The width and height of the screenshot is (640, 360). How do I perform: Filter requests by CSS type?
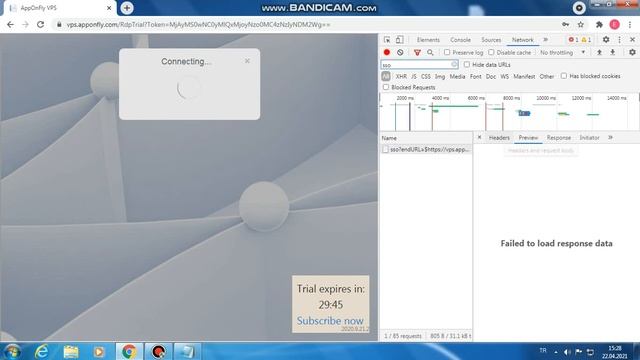426,76
